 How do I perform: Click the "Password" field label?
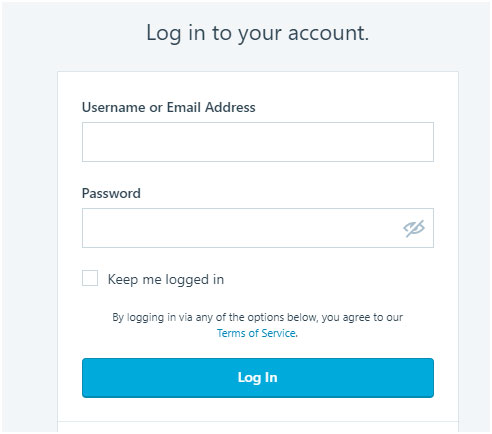coord(111,193)
